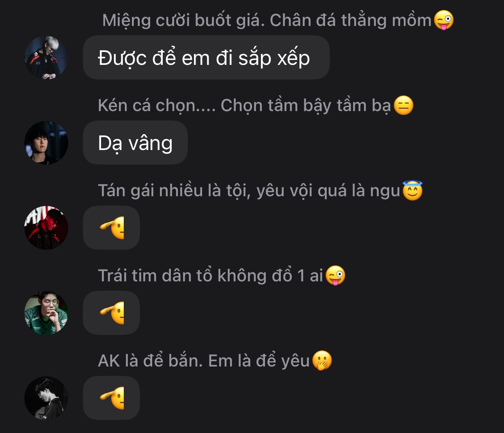Click the salute emoji under 'AK là để bắn'
The image size is (504, 433).
tap(112, 398)
